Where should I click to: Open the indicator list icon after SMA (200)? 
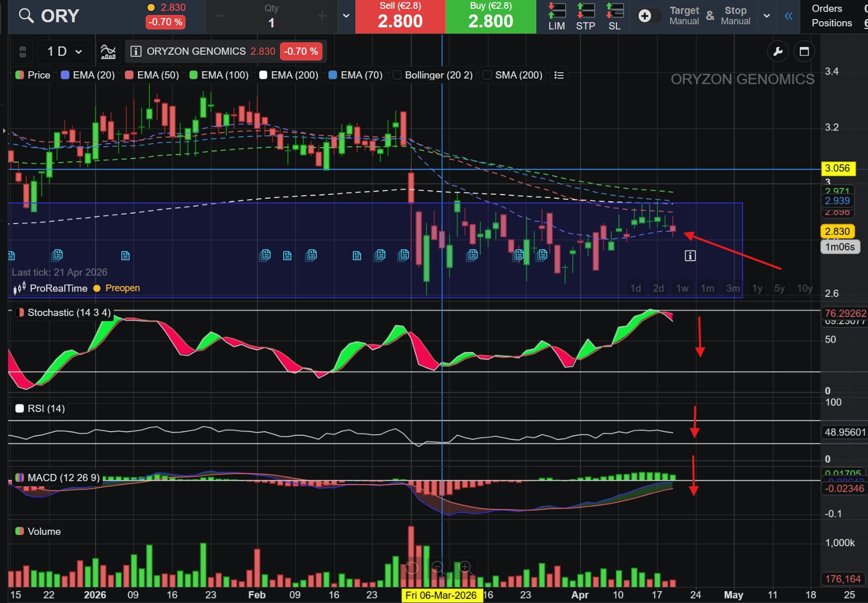[559, 75]
